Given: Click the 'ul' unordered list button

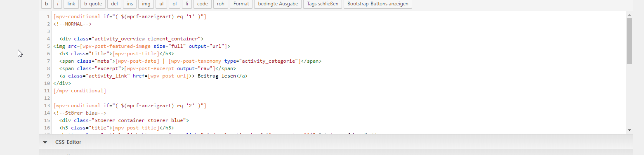Looking at the screenshot, I should pyautogui.click(x=162, y=4).
